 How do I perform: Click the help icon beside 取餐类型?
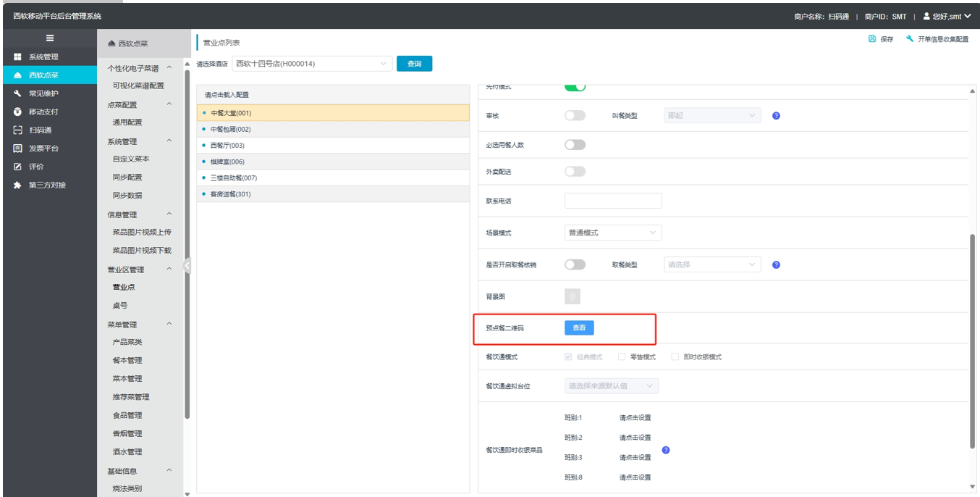coord(776,265)
